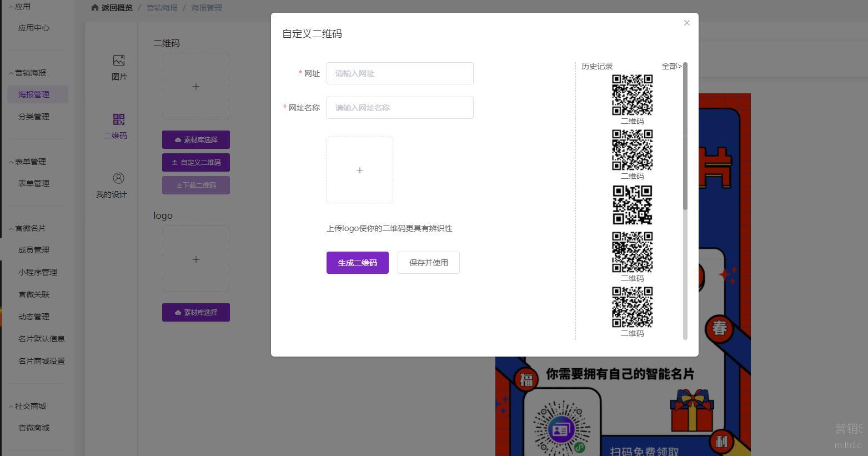Select the fifth QR code in 历史记录

click(x=633, y=307)
